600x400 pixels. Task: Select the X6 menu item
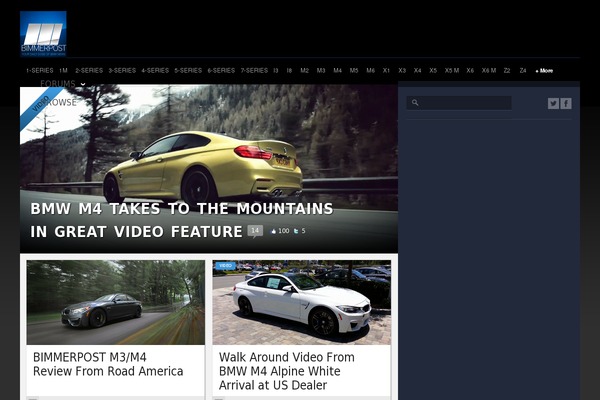pos(470,70)
